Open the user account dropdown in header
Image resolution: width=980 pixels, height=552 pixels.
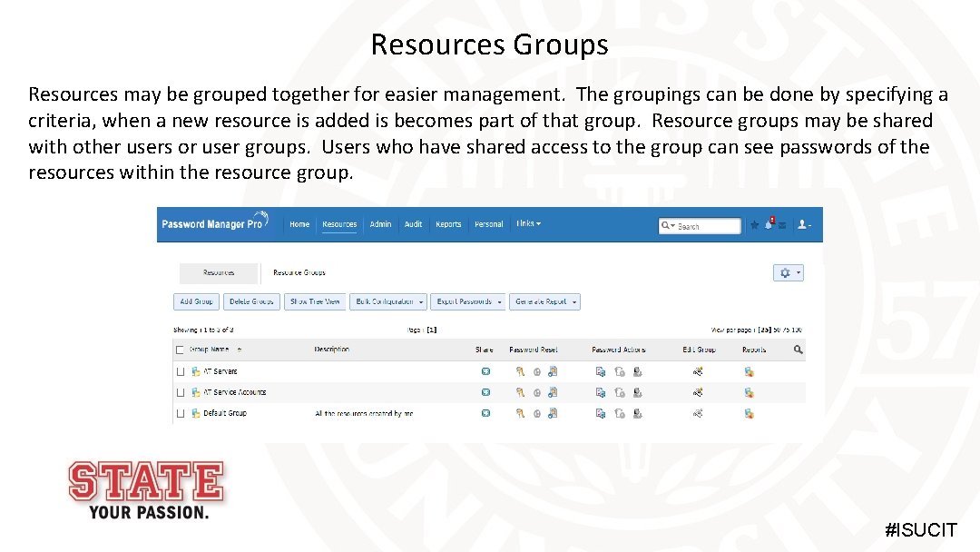[x=804, y=225]
